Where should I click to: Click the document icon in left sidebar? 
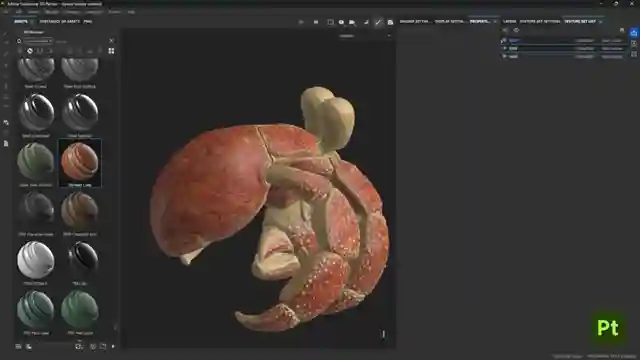6,144
